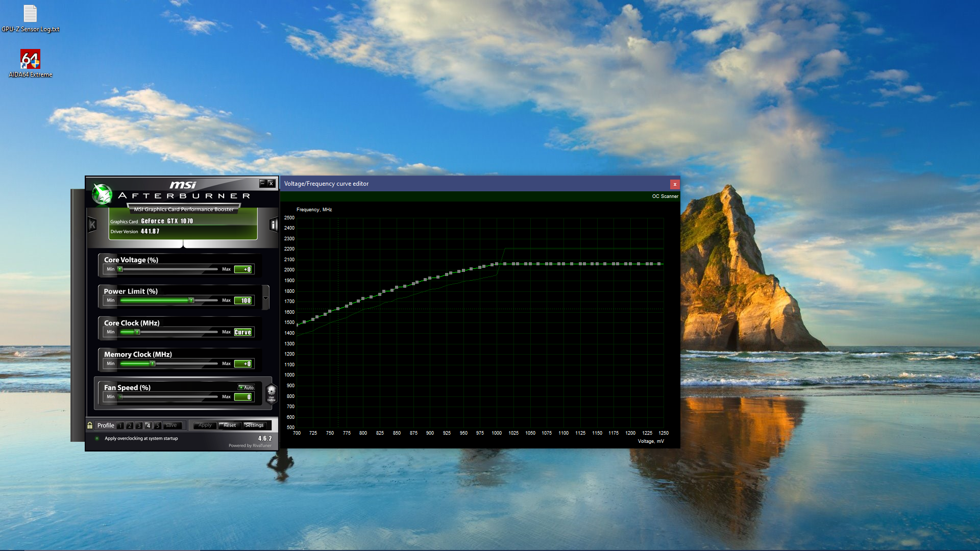Click the Memory Clock slider handle

[x=152, y=363]
